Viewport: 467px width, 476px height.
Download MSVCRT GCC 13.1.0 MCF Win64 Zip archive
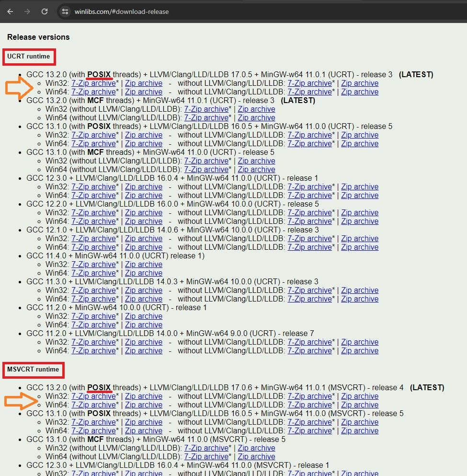pos(257,456)
